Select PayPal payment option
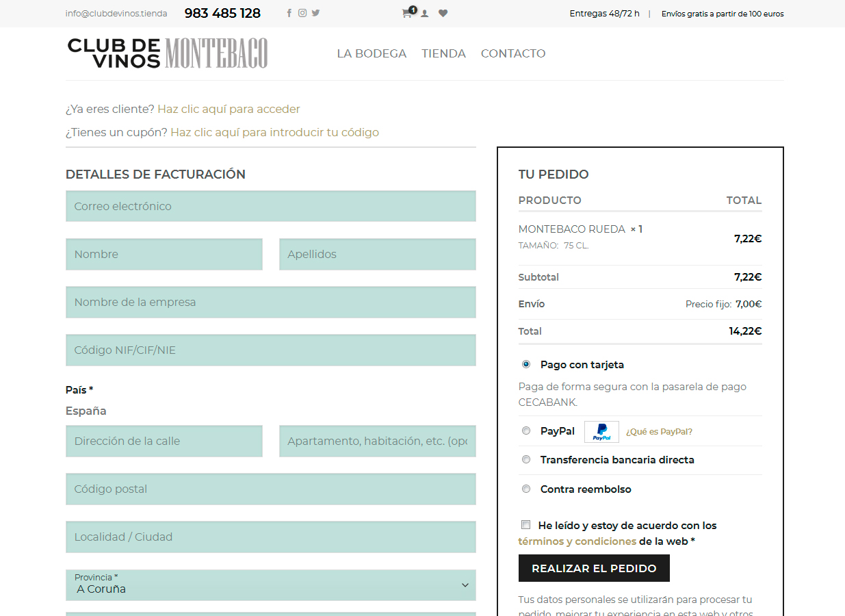 click(x=526, y=431)
